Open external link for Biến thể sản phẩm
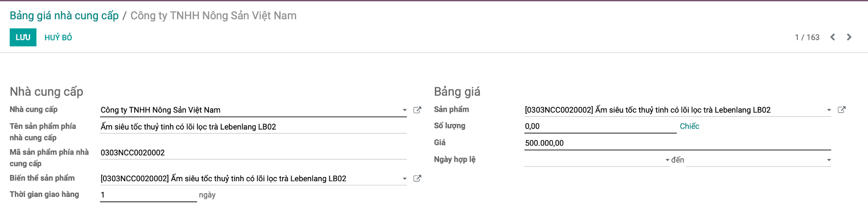 pyautogui.click(x=417, y=179)
